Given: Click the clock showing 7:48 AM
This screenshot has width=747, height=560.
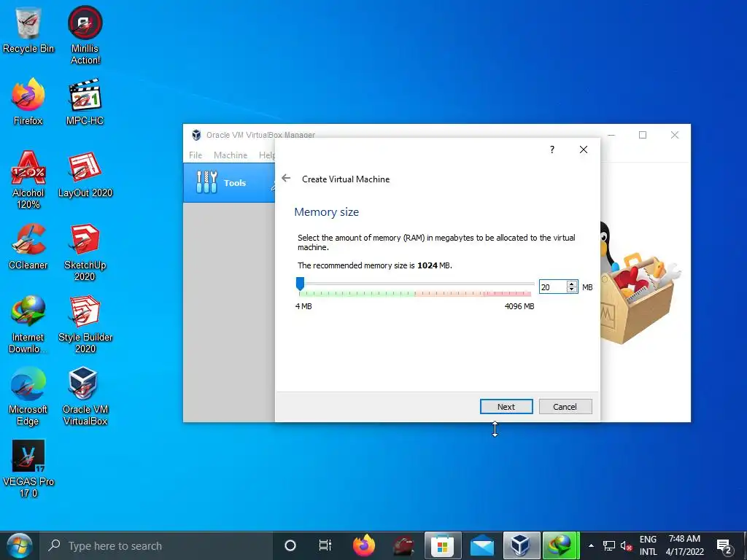Looking at the screenshot, I should [684, 539].
